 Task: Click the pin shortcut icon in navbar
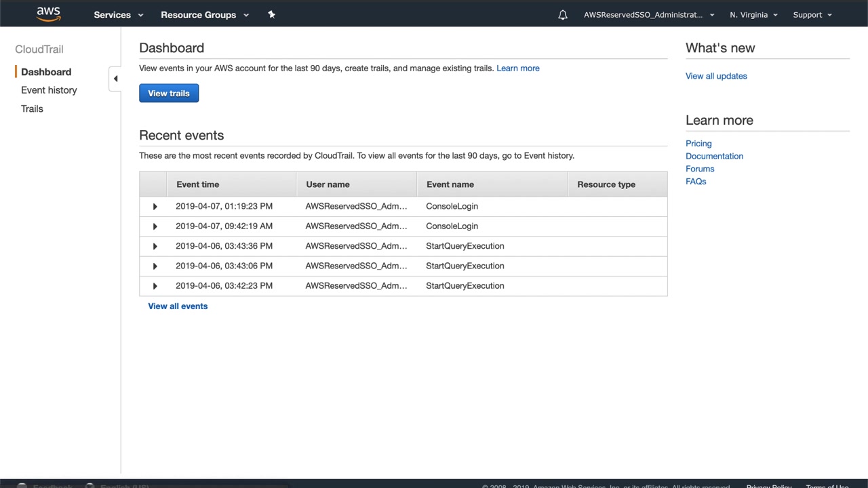pos(271,14)
